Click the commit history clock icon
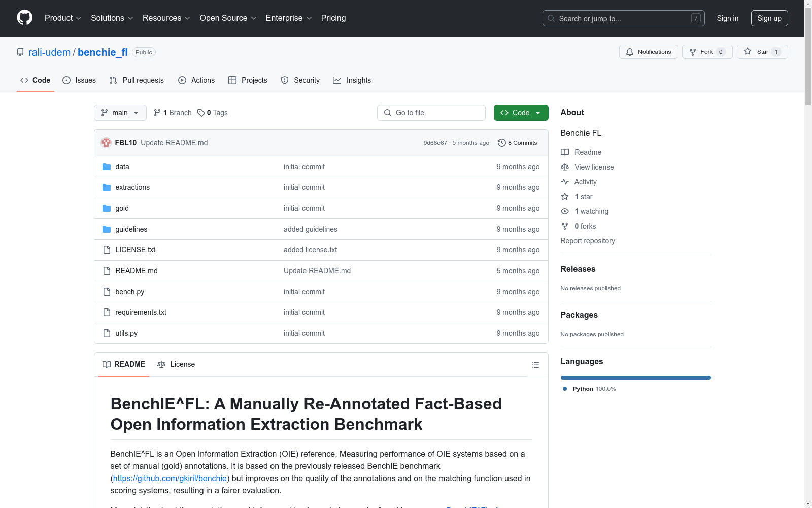Viewport: 812px width, 508px height. (x=502, y=143)
